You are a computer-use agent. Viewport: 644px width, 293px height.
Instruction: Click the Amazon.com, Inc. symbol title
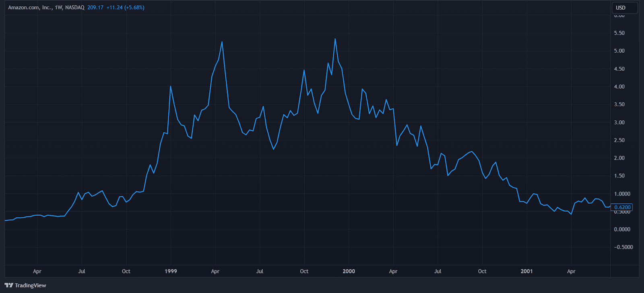coord(46,8)
